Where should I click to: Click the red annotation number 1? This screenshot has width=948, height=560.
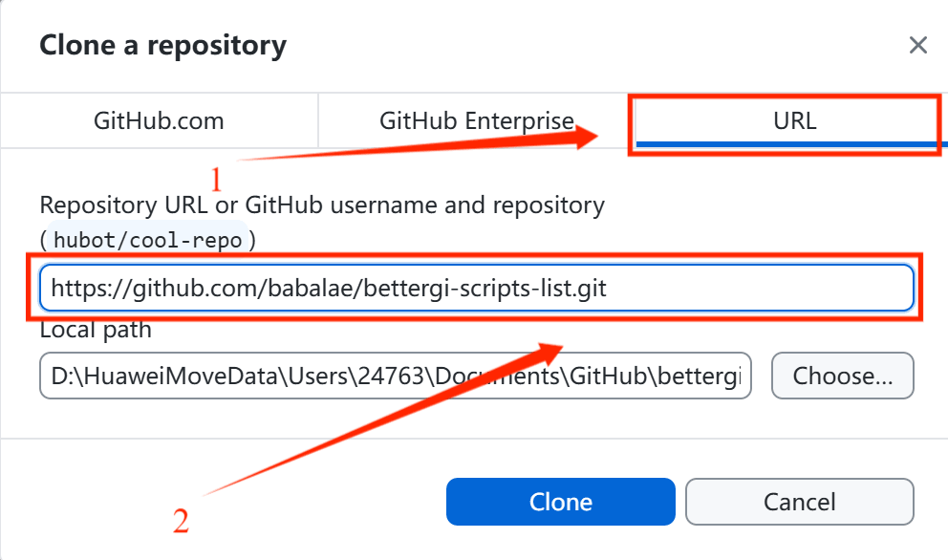(217, 179)
